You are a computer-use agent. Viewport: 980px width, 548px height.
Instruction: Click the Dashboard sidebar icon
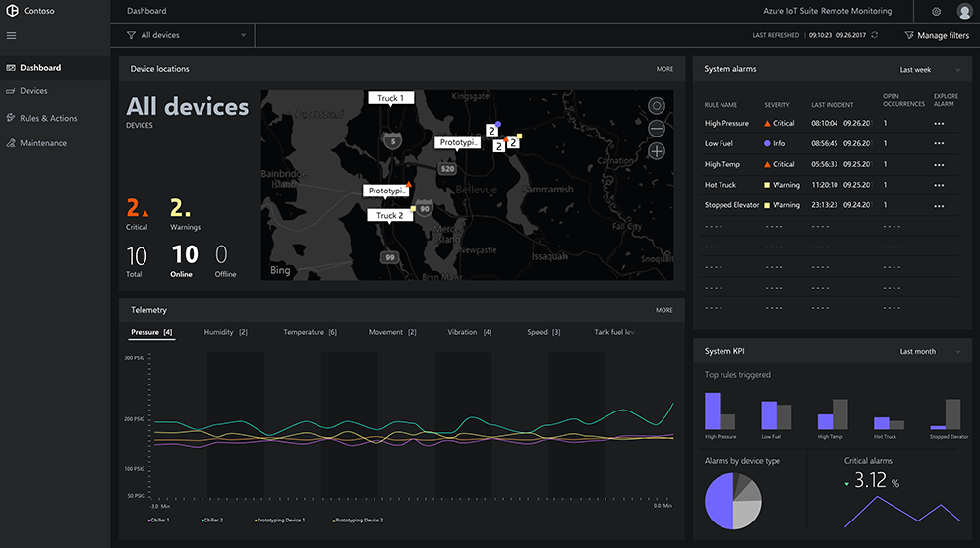(11, 68)
